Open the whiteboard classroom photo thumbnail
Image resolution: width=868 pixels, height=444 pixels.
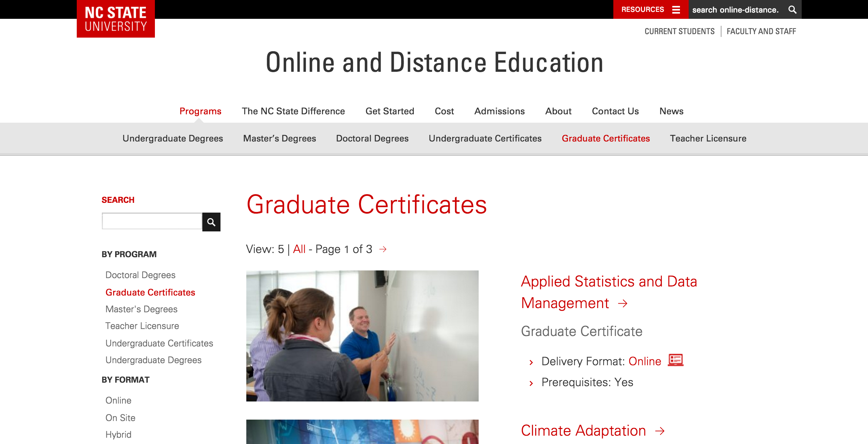pyautogui.click(x=362, y=336)
